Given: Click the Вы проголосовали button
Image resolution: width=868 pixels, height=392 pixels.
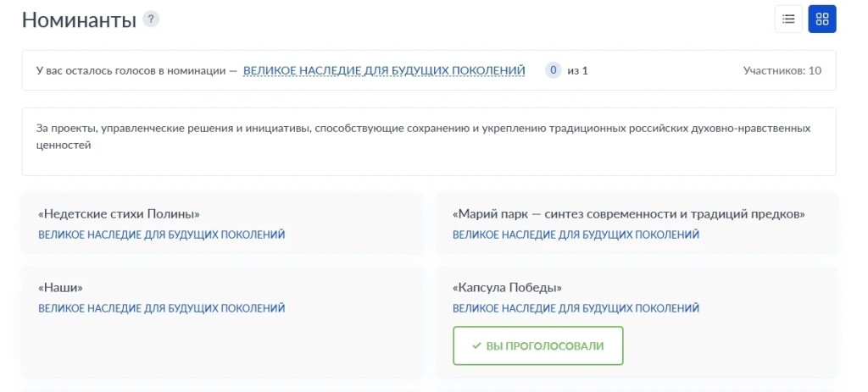Looking at the screenshot, I should pos(538,345).
